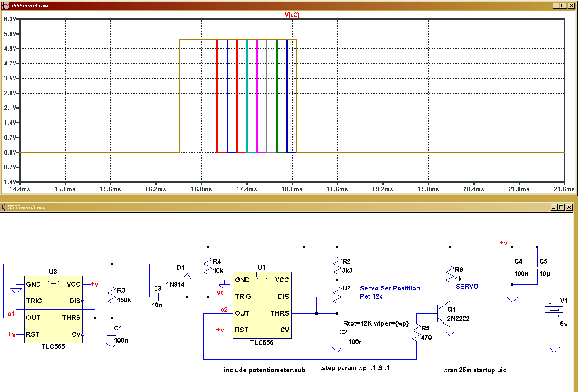Click the o2 net label
578x392 pixels.
224,309
